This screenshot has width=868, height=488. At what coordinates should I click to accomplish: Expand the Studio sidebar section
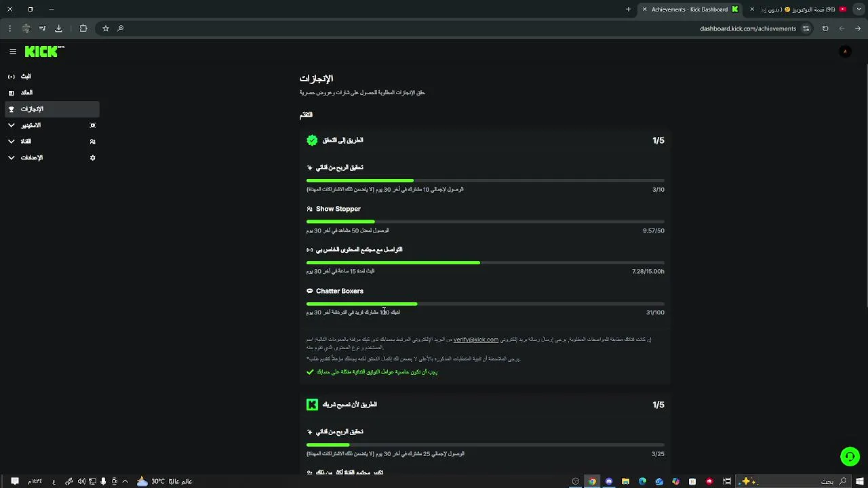pos(12,125)
